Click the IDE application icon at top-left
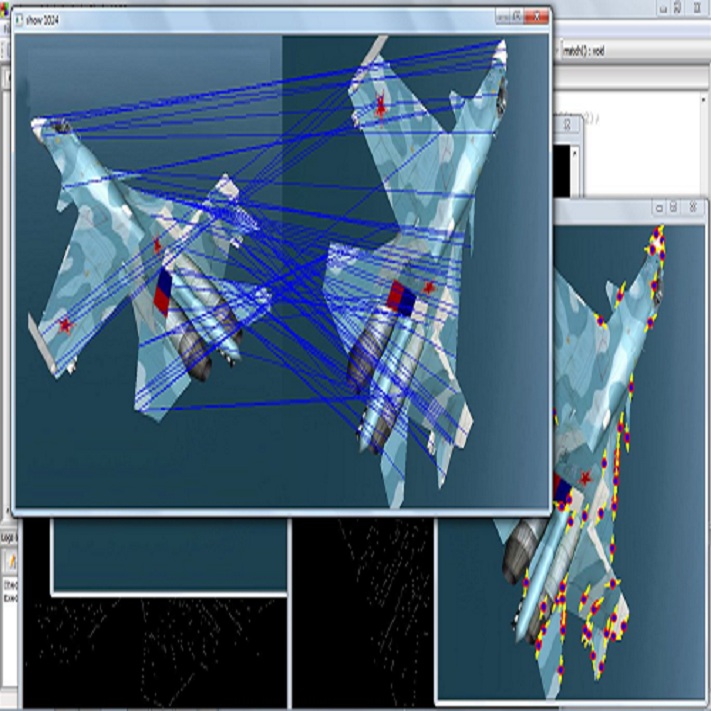Screen dimensions: 711x711 (4, 11)
